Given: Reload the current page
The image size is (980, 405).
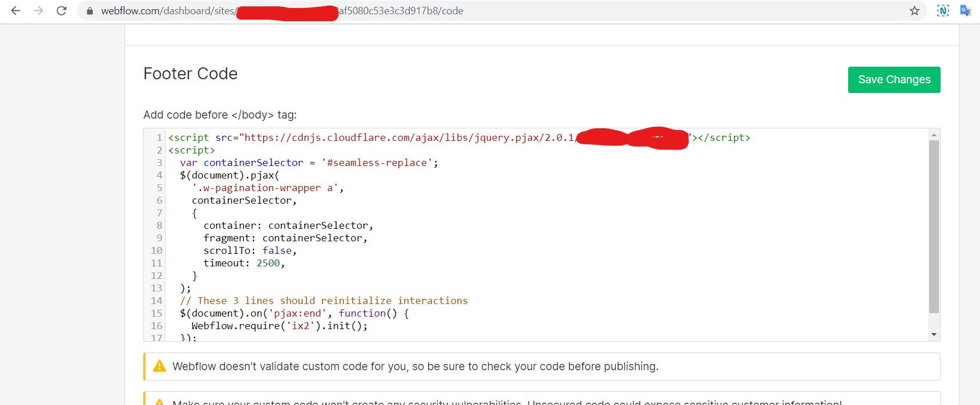Looking at the screenshot, I should [x=62, y=10].
